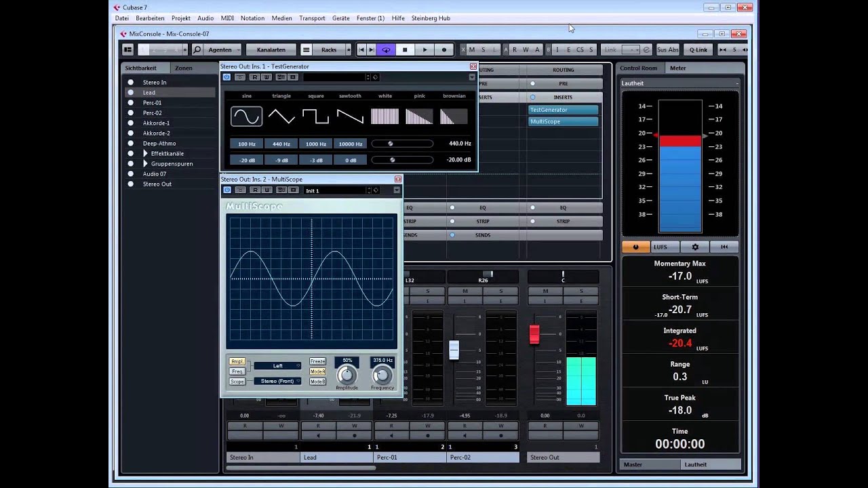This screenshot has width=868, height=488.
Task: Toggle visibility of Akkorde-1 channel
Action: [x=131, y=123]
